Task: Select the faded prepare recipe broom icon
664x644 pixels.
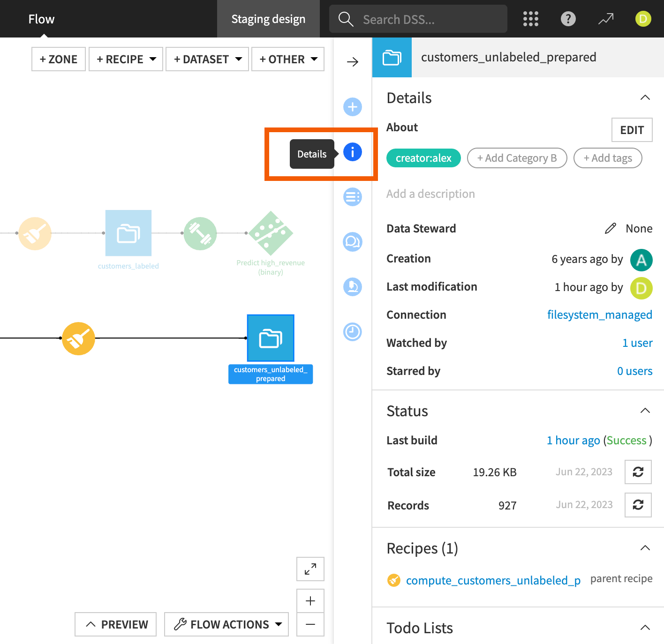Action: click(35, 233)
